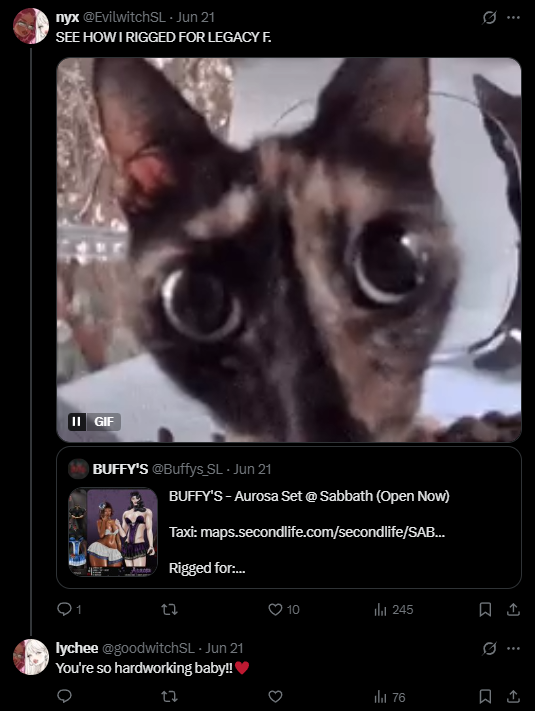Open the @goodwitchSL handle link
The width and height of the screenshot is (535, 711).
coord(148,648)
